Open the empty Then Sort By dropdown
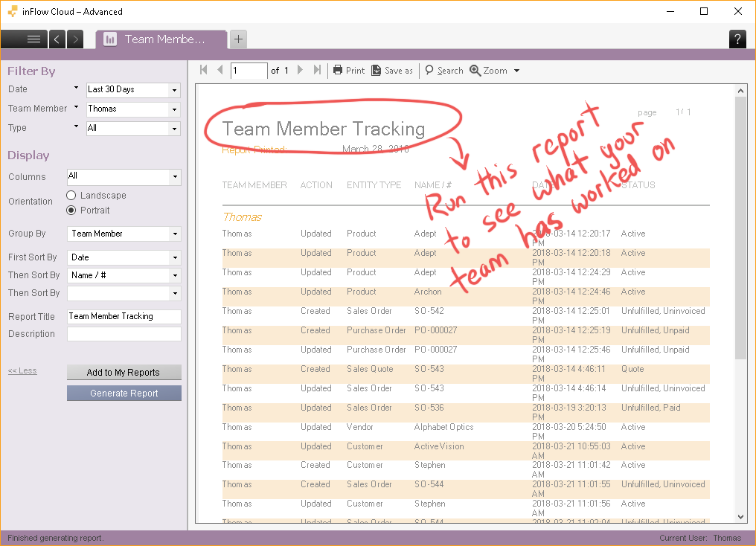 coord(124,293)
